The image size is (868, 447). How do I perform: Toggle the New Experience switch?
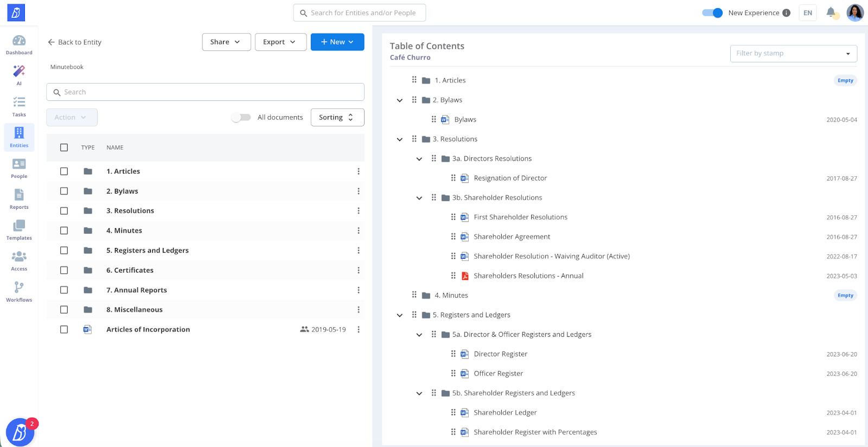coord(712,13)
